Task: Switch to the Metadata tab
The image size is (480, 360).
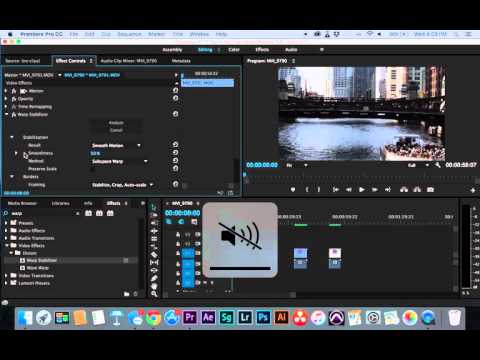Action: click(181, 61)
